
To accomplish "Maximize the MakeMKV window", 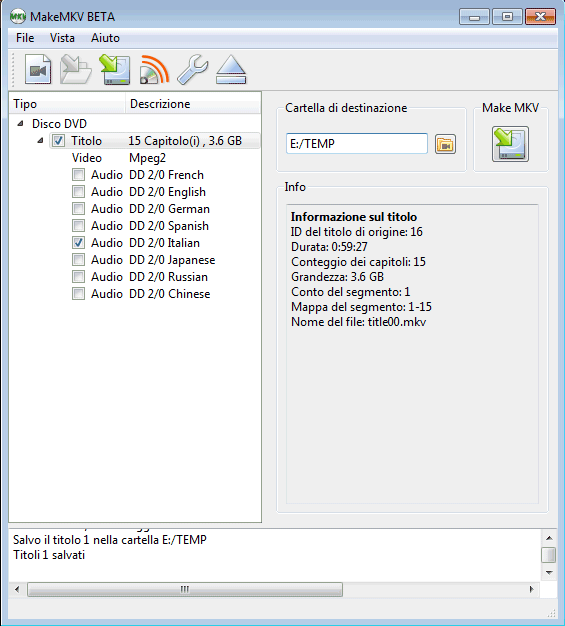I will click(507, 17).
